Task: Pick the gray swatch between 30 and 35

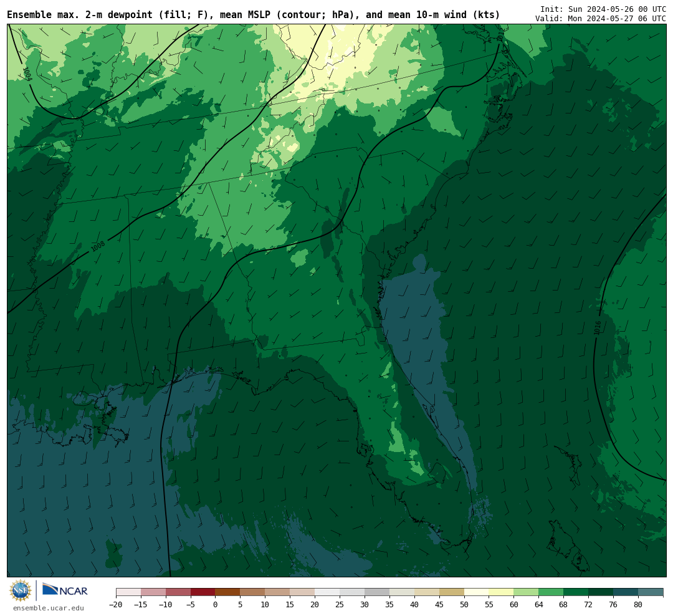Action: tap(377, 592)
